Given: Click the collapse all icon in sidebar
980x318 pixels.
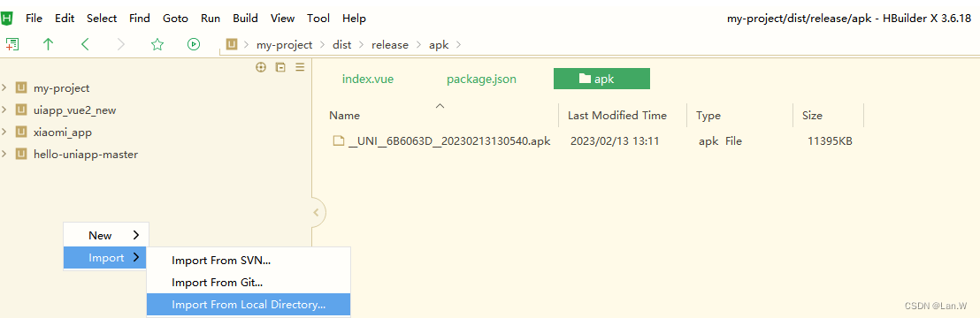Looking at the screenshot, I should [x=280, y=67].
